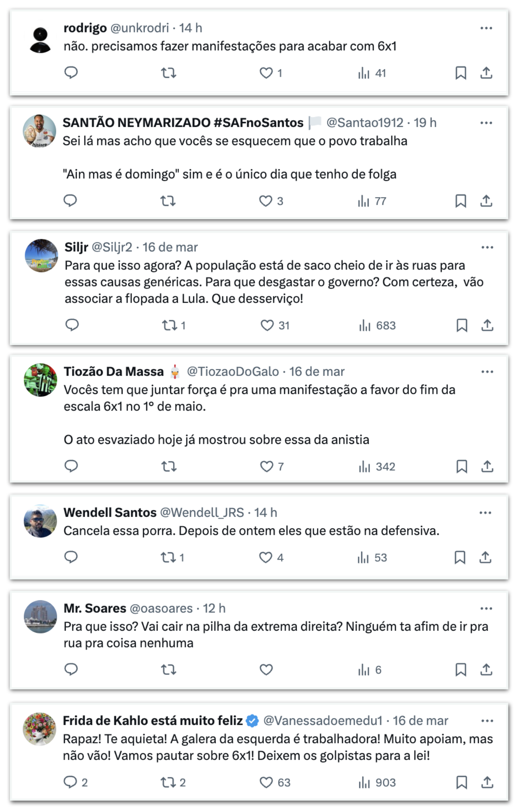This screenshot has height=812, width=518.
Task: Open three-dot menu on Wendell Santos's tweet
Action: point(485,513)
